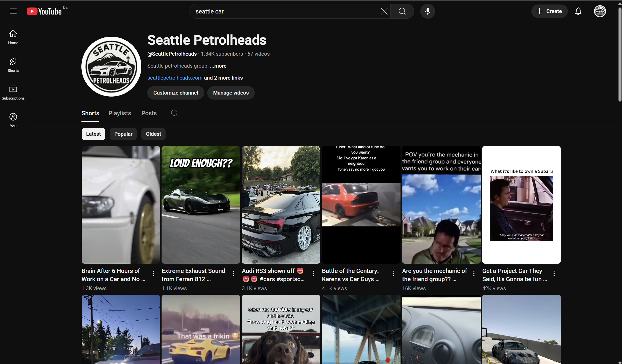Switch to the Playlists tab
This screenshot has height=364, width=622.
(120, 113)
